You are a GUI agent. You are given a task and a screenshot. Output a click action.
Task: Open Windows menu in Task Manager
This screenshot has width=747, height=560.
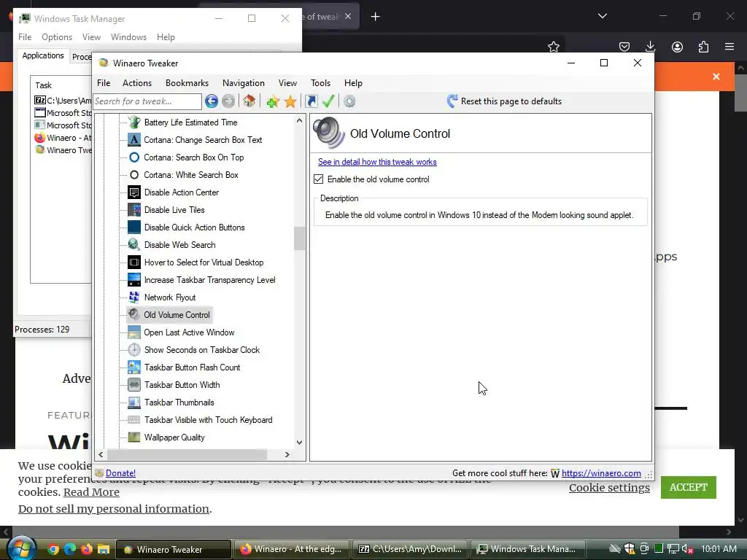pyautogui.click(x=128, y=37)
